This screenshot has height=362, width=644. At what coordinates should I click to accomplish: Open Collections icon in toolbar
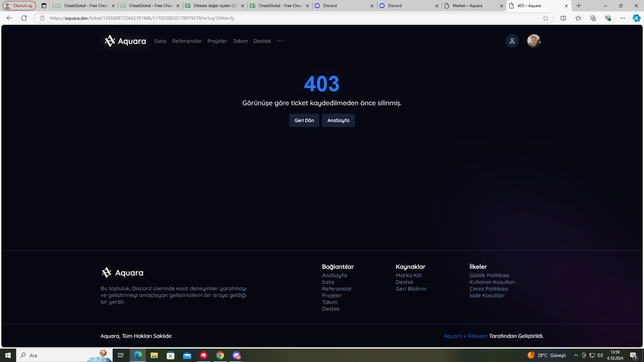(x=593, y=18)
